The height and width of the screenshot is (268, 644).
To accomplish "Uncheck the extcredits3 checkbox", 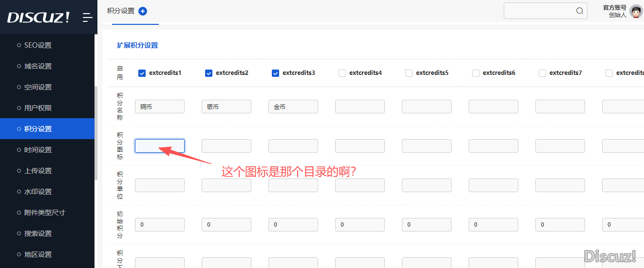I will pyautogui.click(x=276, y=73).
